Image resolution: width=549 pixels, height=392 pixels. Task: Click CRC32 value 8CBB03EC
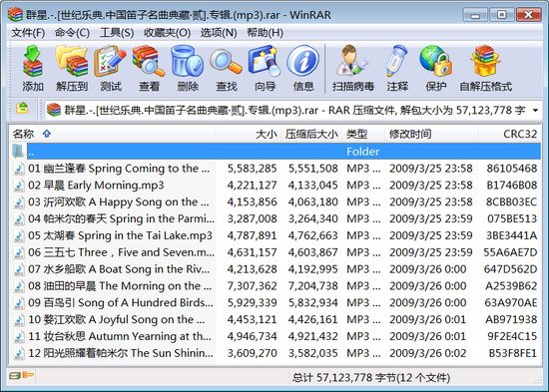tap(511, 201)
